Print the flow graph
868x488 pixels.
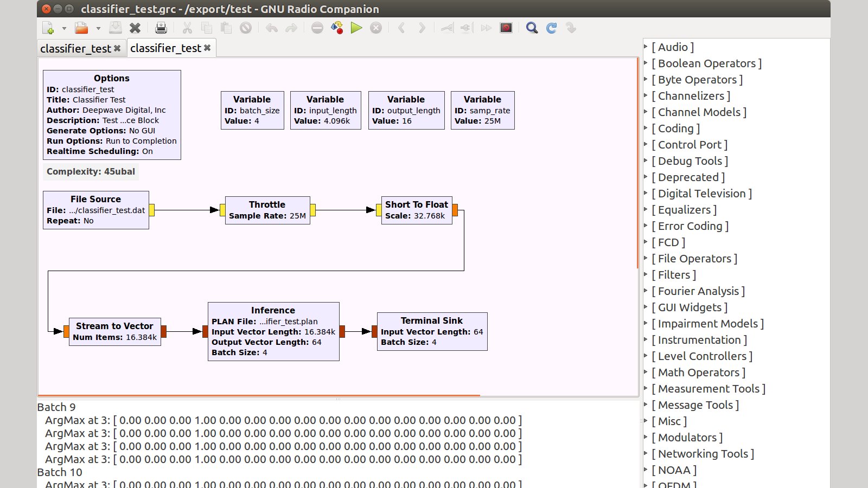tap(161, 28)
